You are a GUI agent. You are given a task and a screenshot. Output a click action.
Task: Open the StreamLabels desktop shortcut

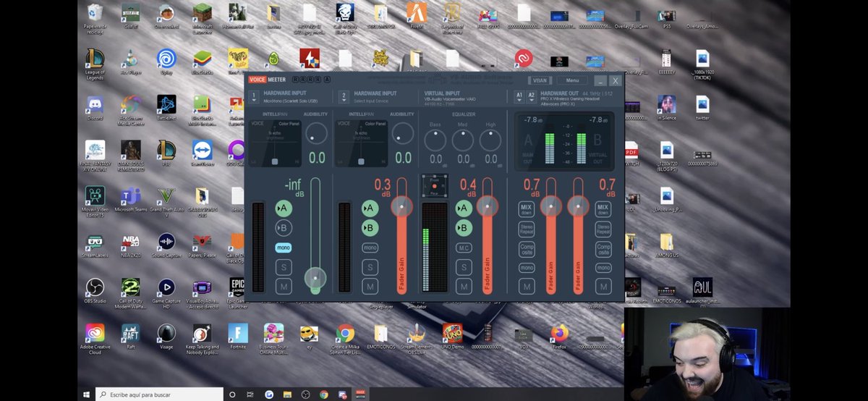click(95, 244)
